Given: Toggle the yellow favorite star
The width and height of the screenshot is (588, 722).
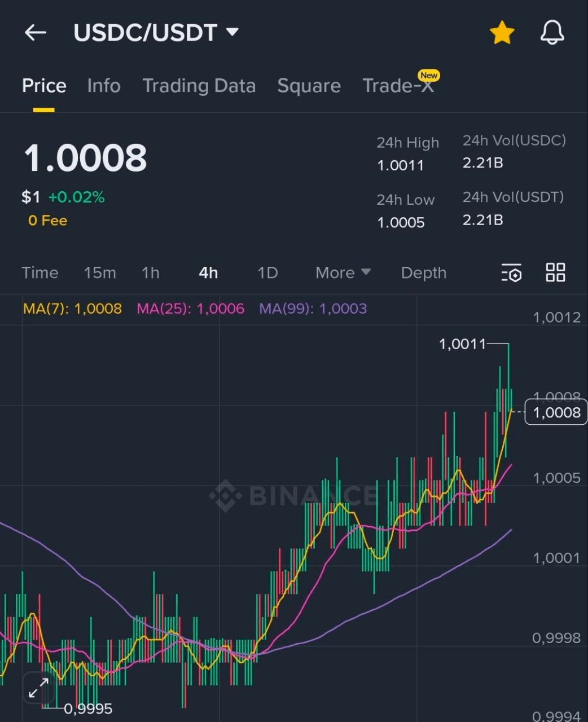Looking at the screenshot, I should pyautogui.click(x=501, y=33).
